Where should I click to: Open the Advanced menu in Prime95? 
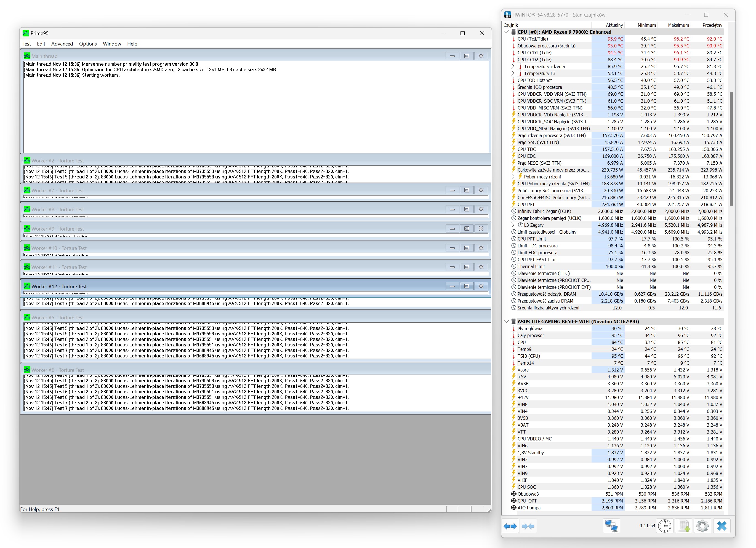tap(62, 44)
